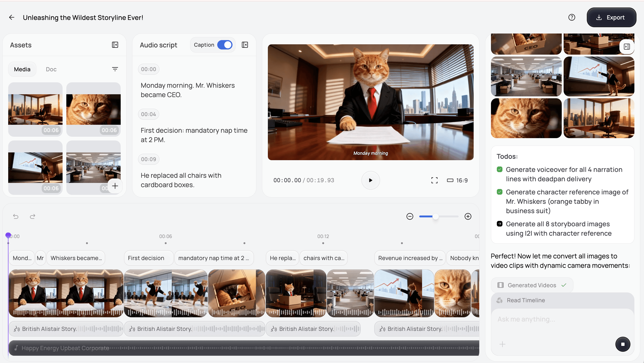
Task: Play the video preview
Action: [x=370, y=180]
